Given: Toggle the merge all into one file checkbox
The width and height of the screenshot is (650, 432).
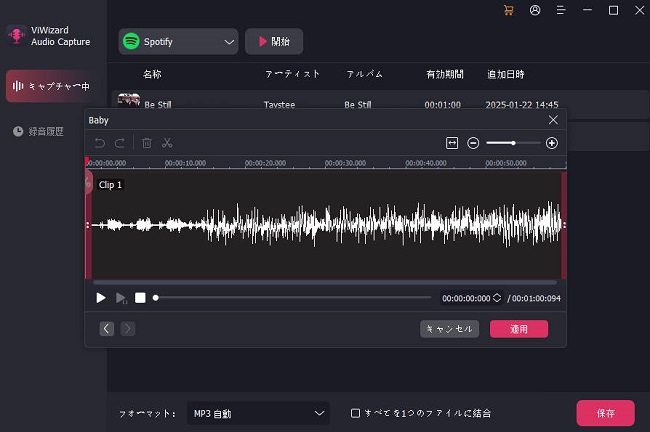Looking at the screenshot, I should [355, 413].
